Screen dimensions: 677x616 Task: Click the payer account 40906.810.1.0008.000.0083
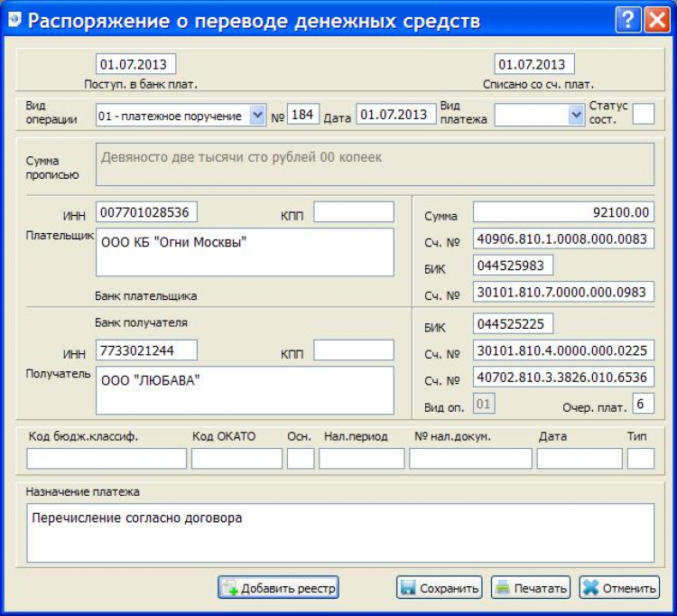click(x=563, y=238)
